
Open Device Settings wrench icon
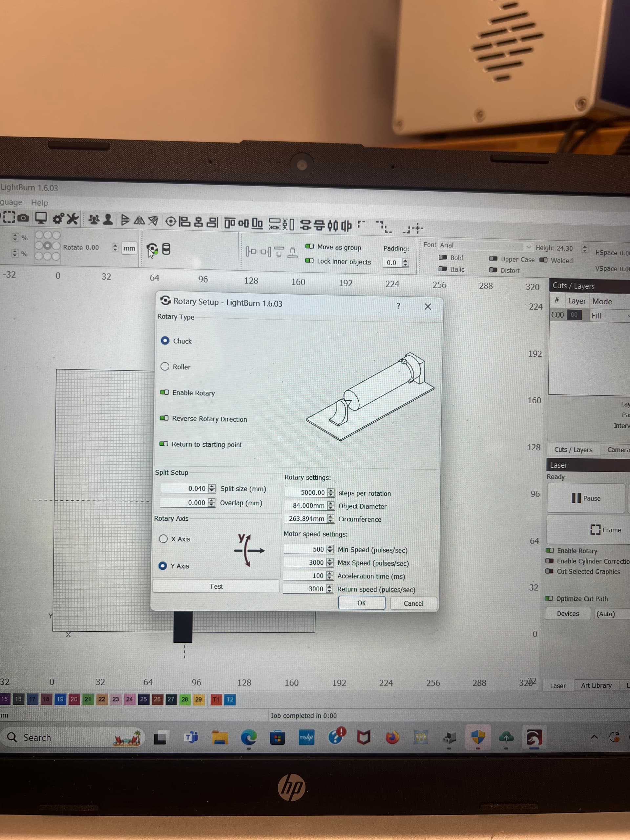[x=73, y=219]
